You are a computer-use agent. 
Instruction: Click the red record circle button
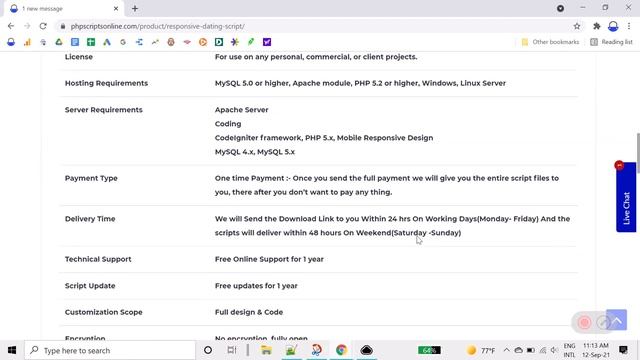[584, 322]
